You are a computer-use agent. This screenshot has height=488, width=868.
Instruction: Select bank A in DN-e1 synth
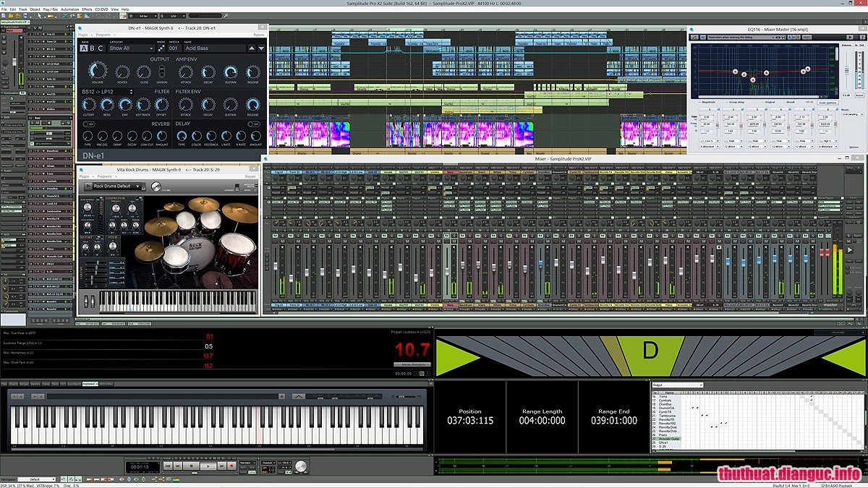[84, 48]
